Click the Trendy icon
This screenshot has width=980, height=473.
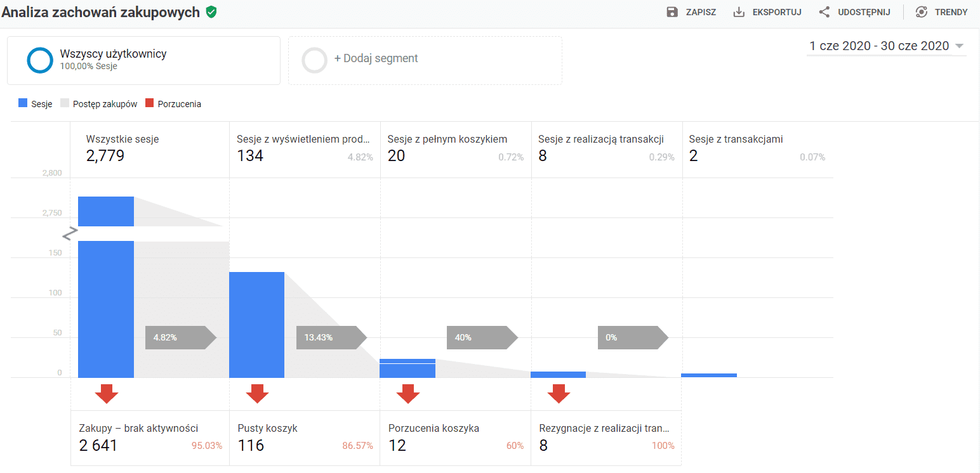coord(922,12)
